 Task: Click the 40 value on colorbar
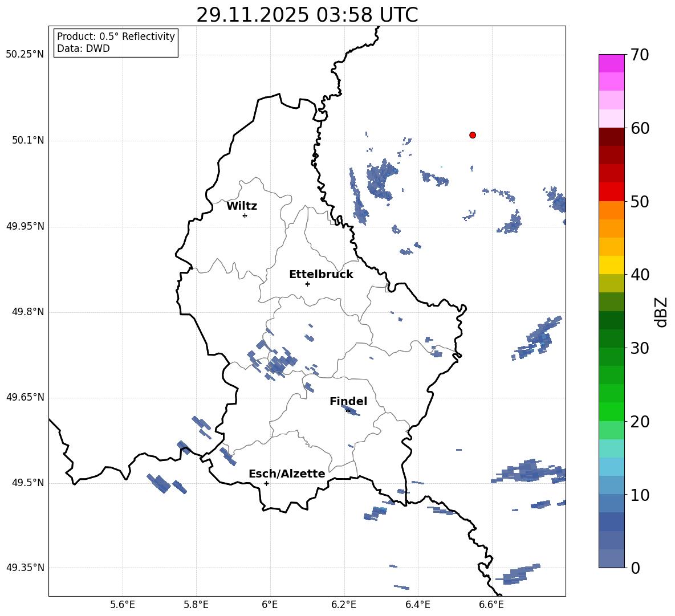coord(640,275)
